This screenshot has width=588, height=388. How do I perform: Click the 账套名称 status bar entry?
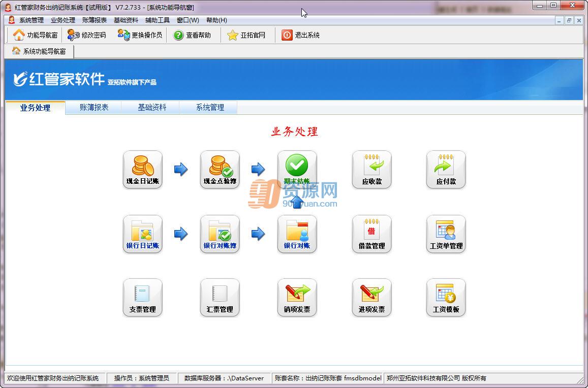tap(328, 378)
